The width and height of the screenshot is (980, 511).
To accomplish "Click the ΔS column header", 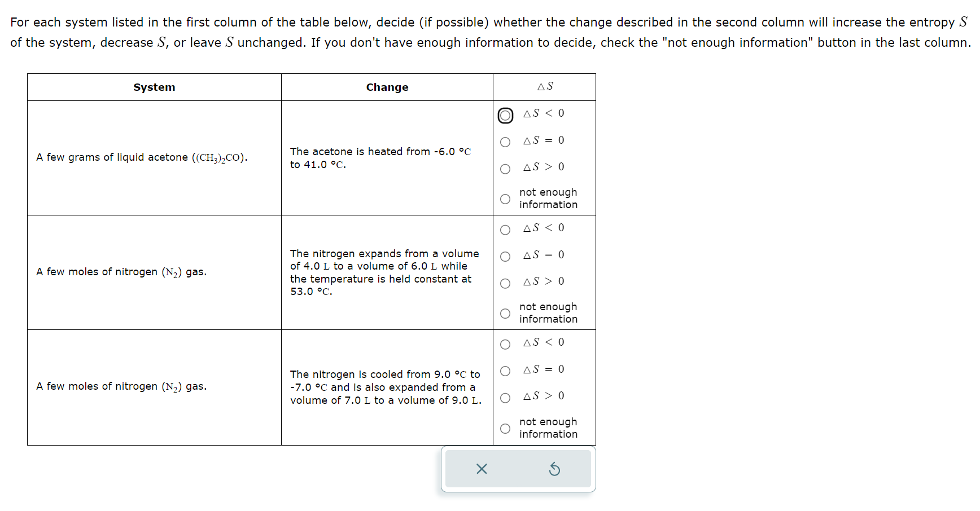I will click(545, 86).
